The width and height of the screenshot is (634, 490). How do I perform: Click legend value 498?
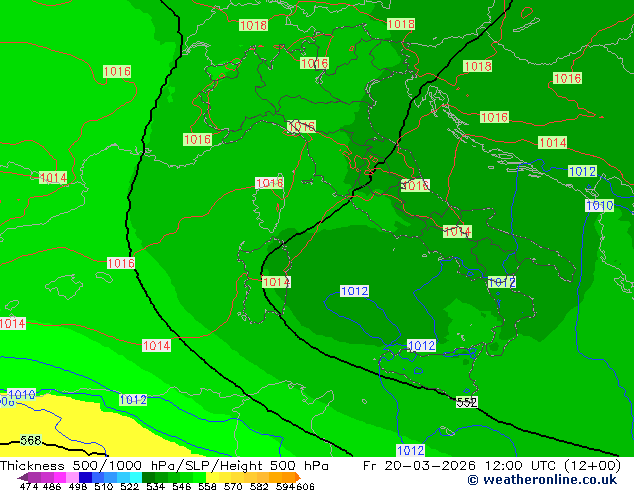tap(78, 486)
